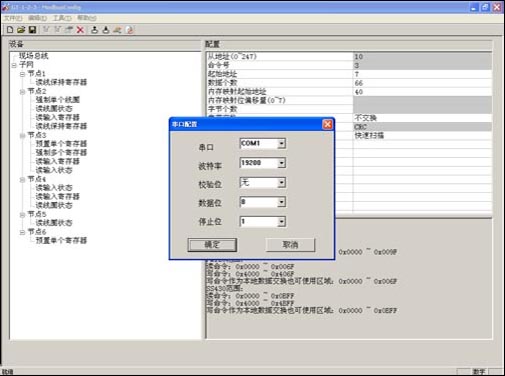Click the second stamp-shaped toolbar icon

[x=106, y=30]
